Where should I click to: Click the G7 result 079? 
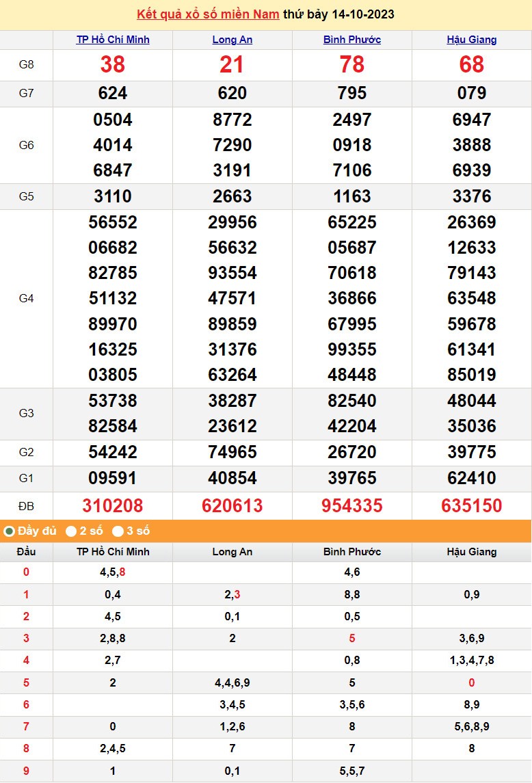[472, 94]
